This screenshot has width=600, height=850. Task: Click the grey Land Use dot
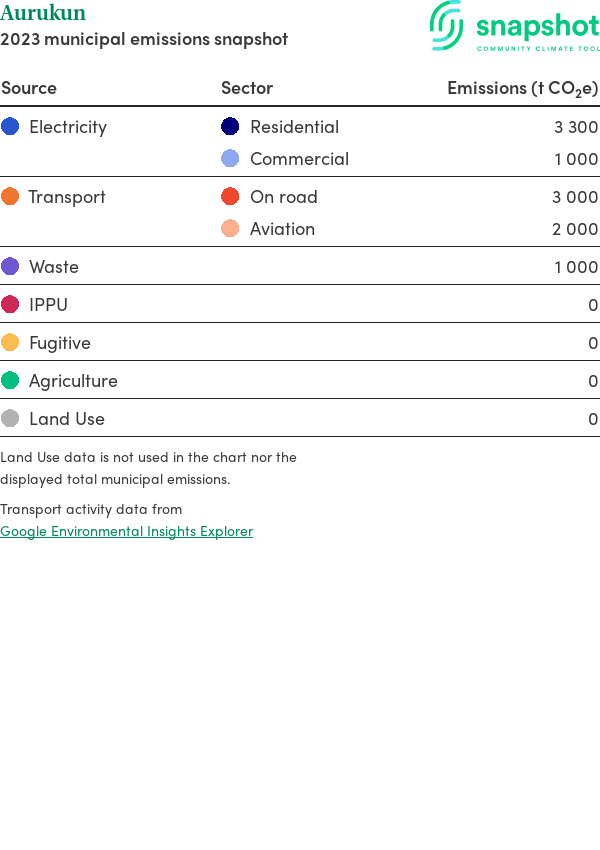(10, 418)
